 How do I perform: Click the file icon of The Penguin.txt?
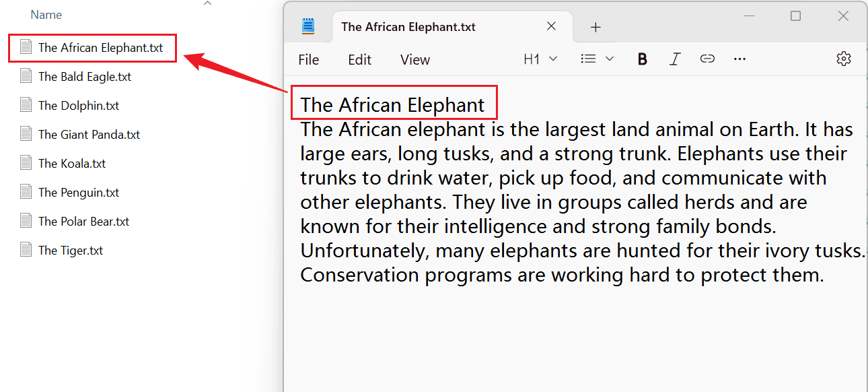(x=26, y=191)
